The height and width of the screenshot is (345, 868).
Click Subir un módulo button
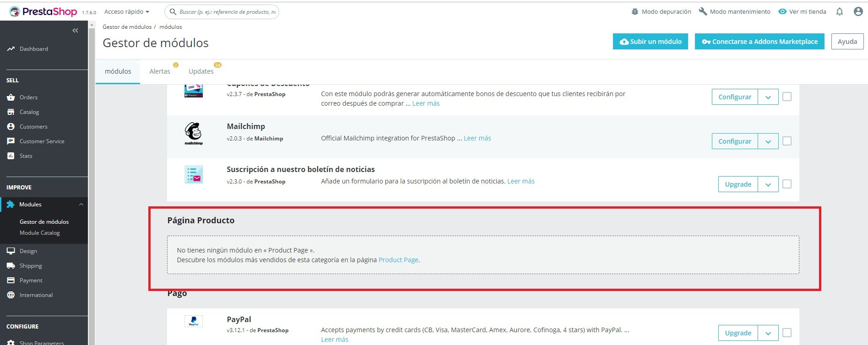click(651, 42)
